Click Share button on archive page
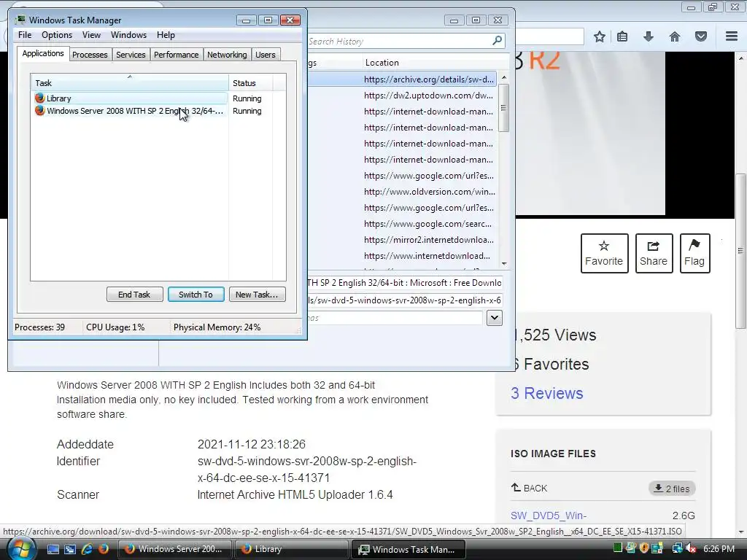This screenshot has width=747, height=560. coord(654,253)
